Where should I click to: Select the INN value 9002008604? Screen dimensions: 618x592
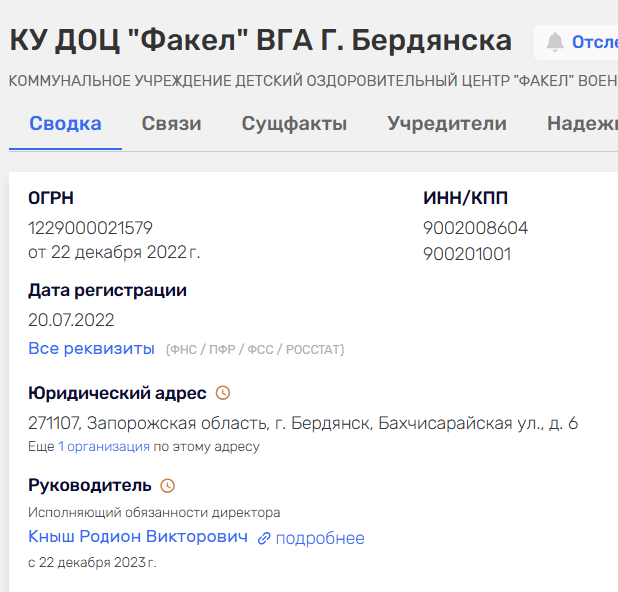click(x=475, y=228)
